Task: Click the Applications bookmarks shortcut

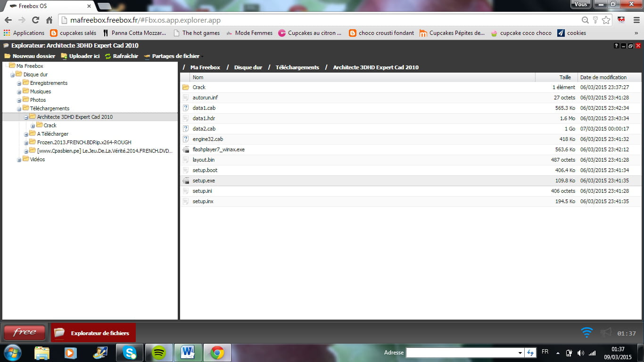Action: pyautogui.click(x=24, y=33)
